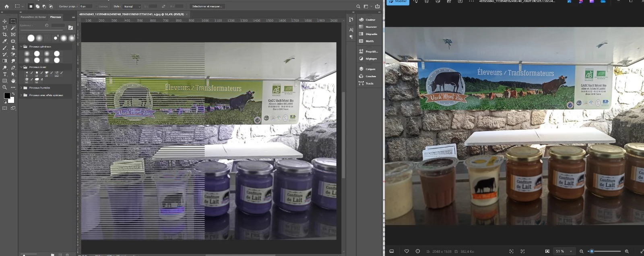Open the three-dots extra tools menu
Image resolution: width=644 pixels, height=256 pixels.
13,87
